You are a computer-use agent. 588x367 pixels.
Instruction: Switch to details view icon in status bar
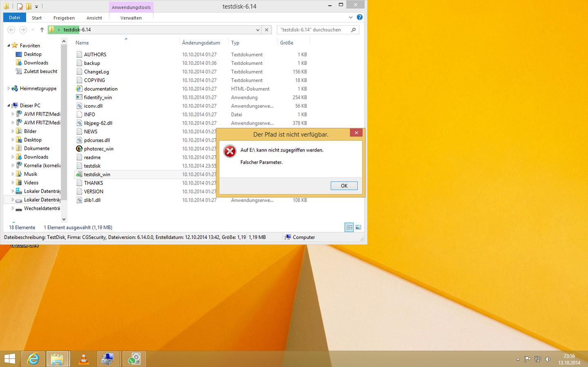[349, 227]
